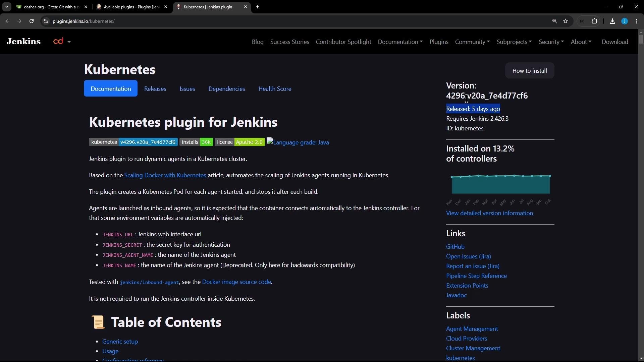Open the Downloads icon in toolbar
Image resolution: width=644 pixels, height=362 pixels.
coord(612,21)
